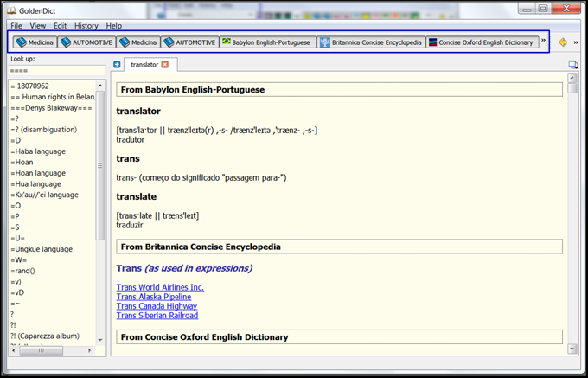The image size is (588, 378).
Task: Open the Edit menu
Action: click(60, 25)
